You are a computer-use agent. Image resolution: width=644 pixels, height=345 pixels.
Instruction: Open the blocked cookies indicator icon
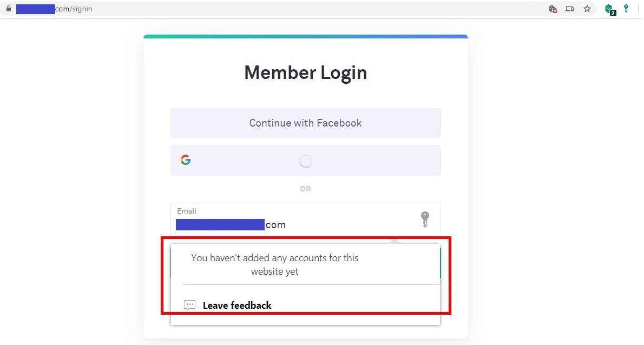point(553,9)
